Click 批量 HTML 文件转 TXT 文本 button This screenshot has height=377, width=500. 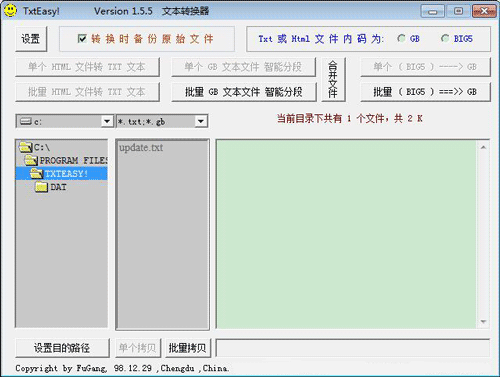pos(87,92)
